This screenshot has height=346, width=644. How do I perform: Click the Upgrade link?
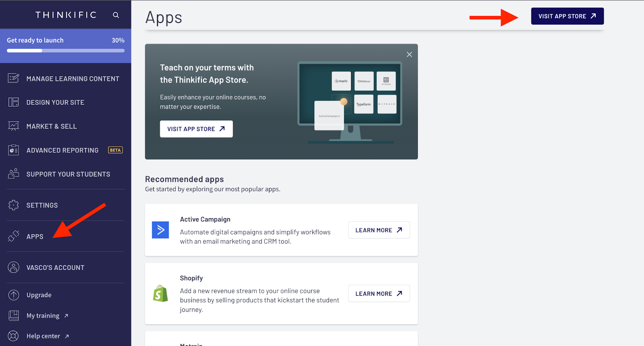(x=39, y=295)
